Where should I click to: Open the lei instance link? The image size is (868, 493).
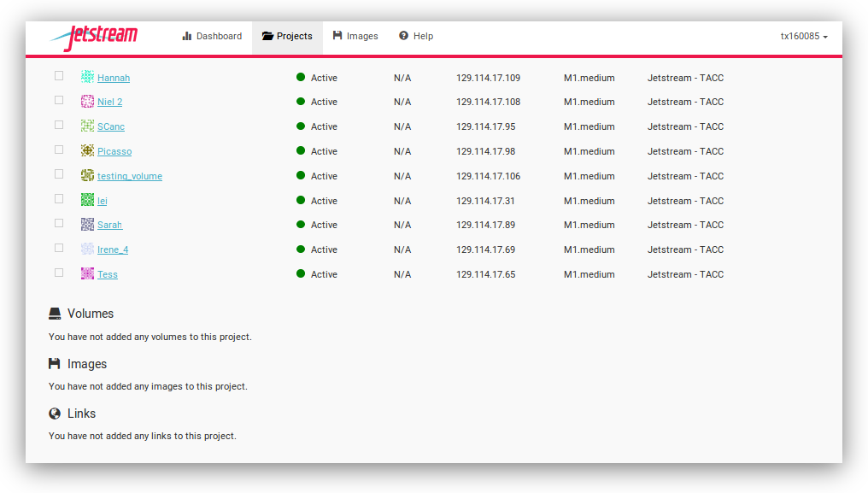click(103, 201)
